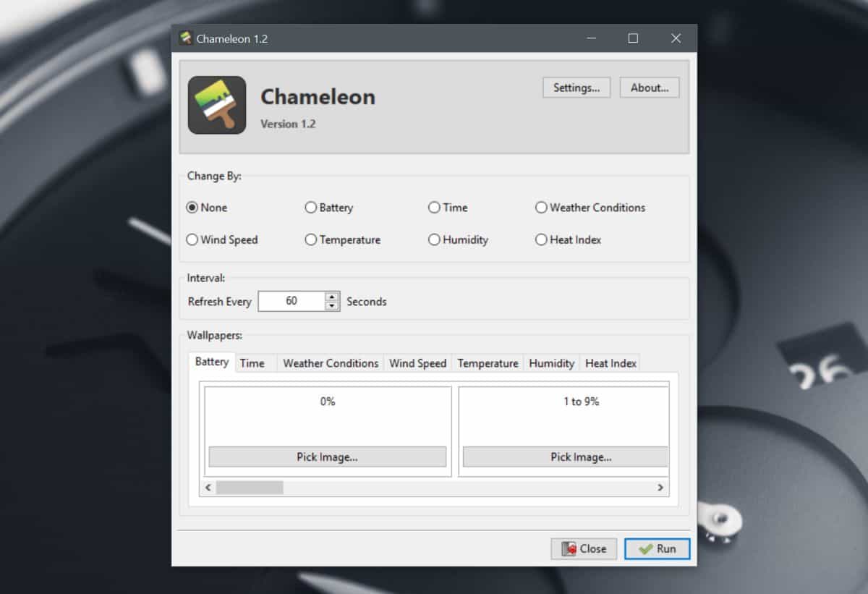Switch to the Battery wallpapers tab
Image resolution: width=868 pixels, height=594 pixels.
(212, 362)
